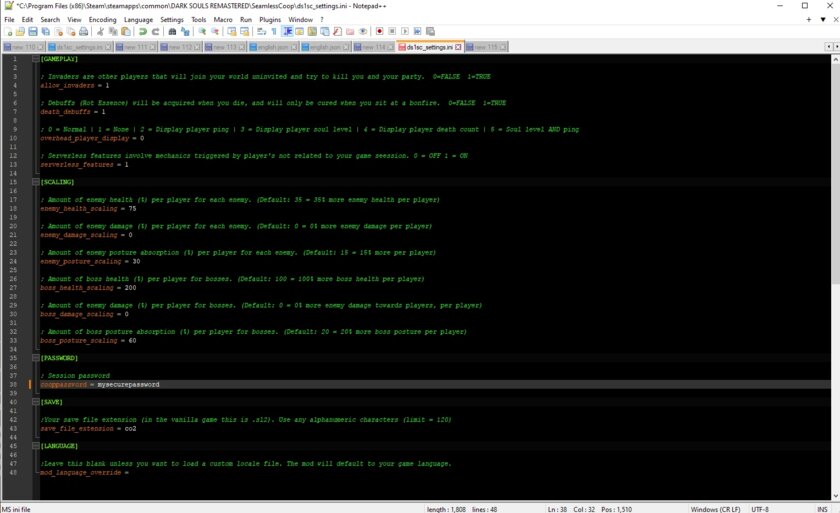Collapse the [SCALING] section fold marker
The image size is (840, 513).
pyautogui.click(x=35, y=182)
